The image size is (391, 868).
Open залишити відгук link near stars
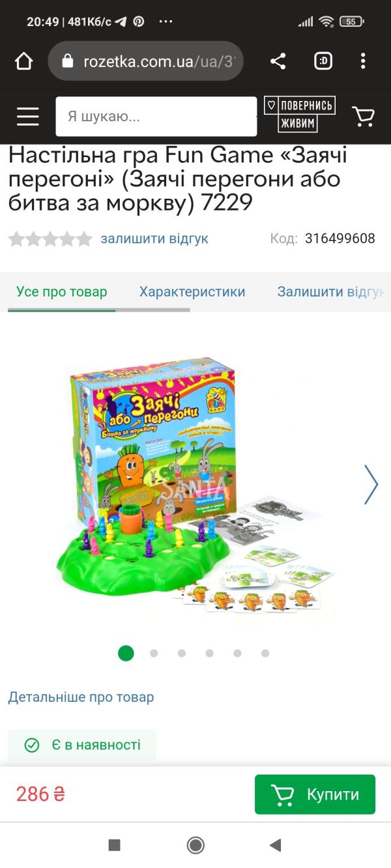(154, 239)
